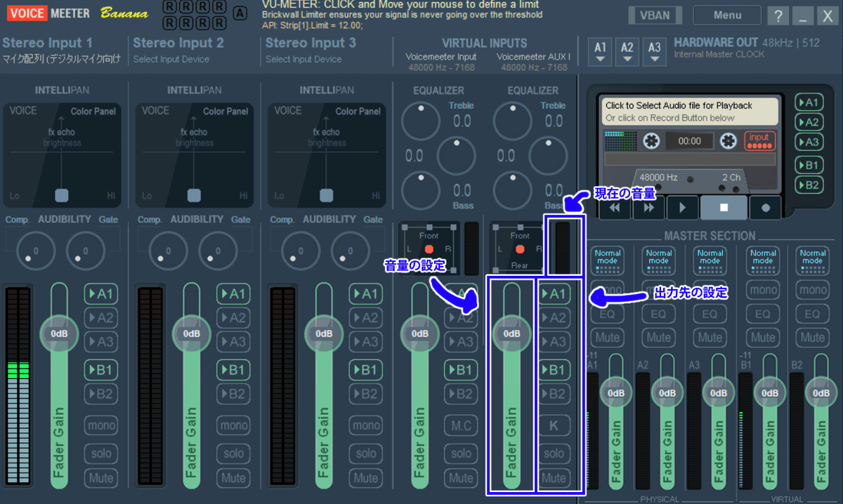Screen dimensions: 843x504
Task: Enable B2 routing on the Stereo Input 3 strip
Action: [366, 394]
